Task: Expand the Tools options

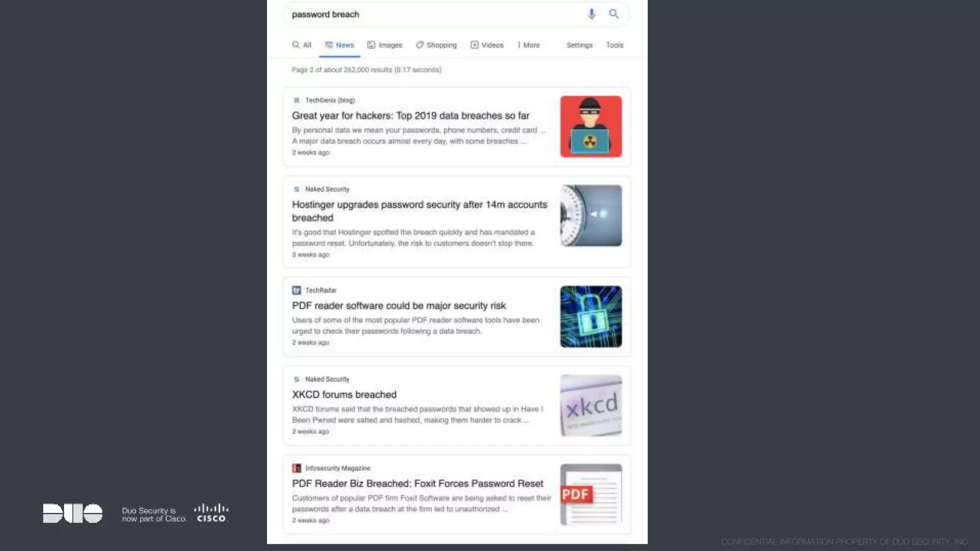Action: coord(614,45)
